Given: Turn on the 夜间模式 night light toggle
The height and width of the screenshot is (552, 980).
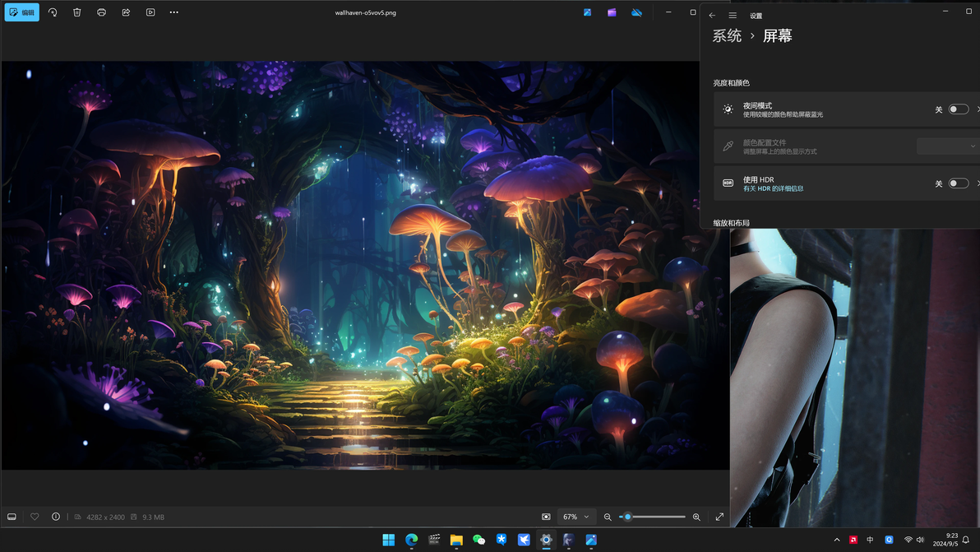Looking at the screenshot, I should (958, 109).
